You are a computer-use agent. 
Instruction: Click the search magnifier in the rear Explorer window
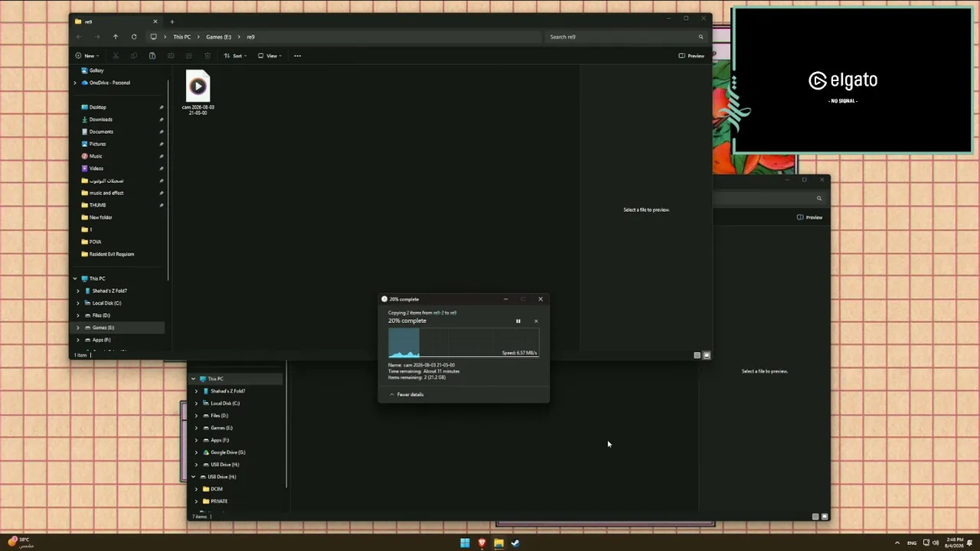[x=818, y=198]
